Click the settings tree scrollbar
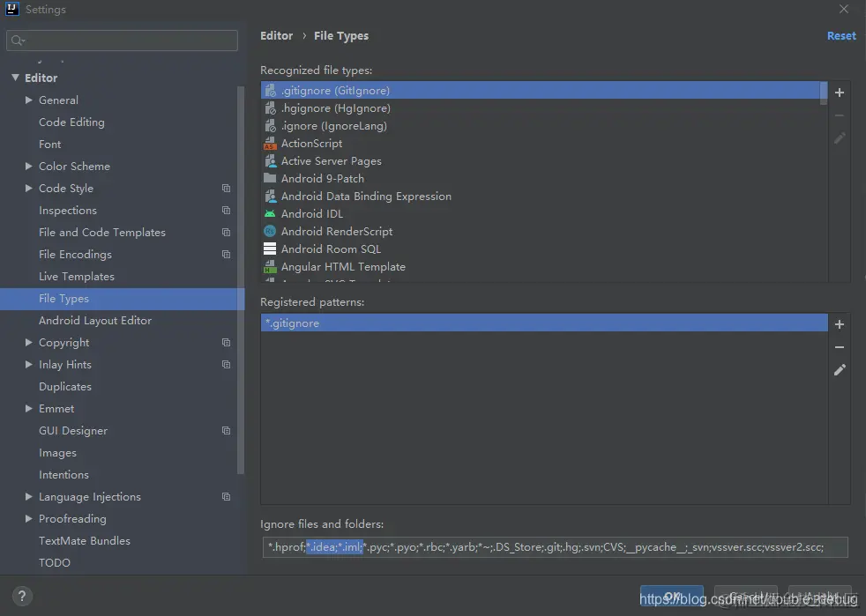Image resolution: width=866 pixels, height=616 pixels. [240, 280]
